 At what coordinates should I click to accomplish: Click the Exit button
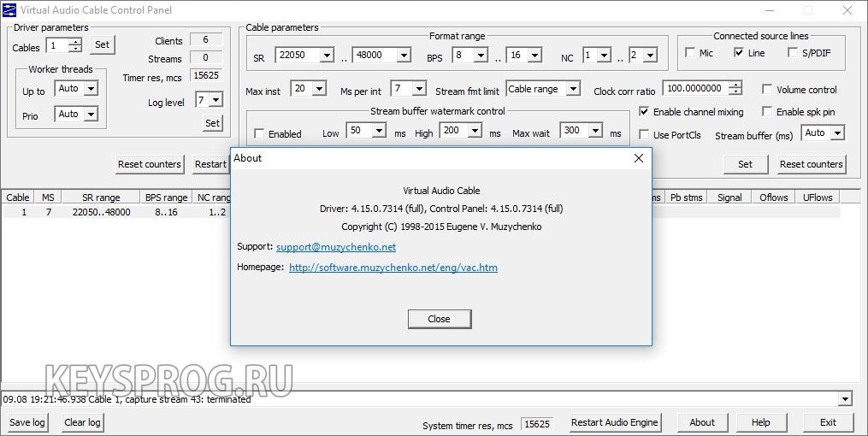tap(828, 422)
